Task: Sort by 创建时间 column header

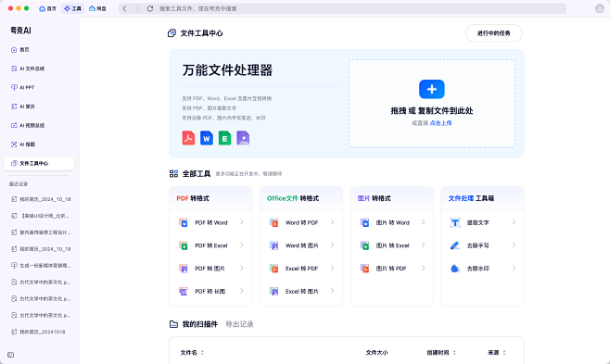Action: [x=441, y=353]
